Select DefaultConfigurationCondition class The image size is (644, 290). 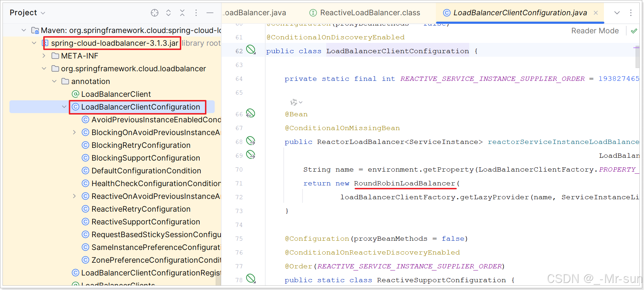(x=146, y=171)
